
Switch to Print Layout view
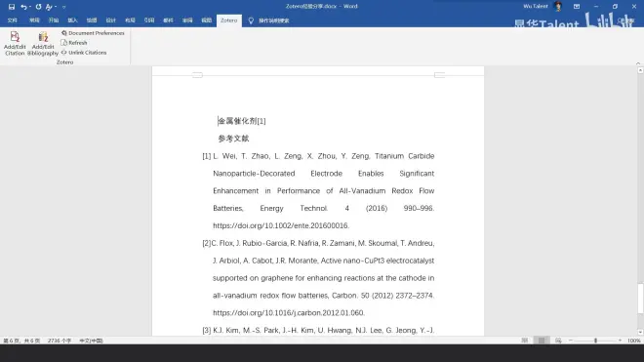[542, 341]
